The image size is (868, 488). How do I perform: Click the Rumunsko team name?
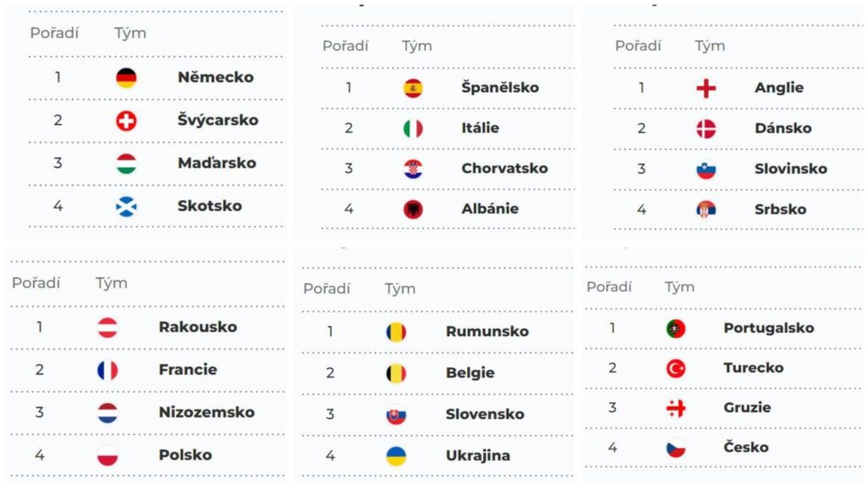[x=487, y=331]
